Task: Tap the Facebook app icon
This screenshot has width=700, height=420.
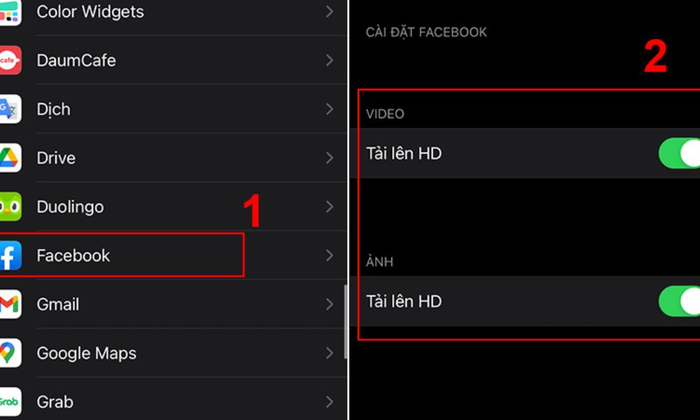Action: (10, 255)
